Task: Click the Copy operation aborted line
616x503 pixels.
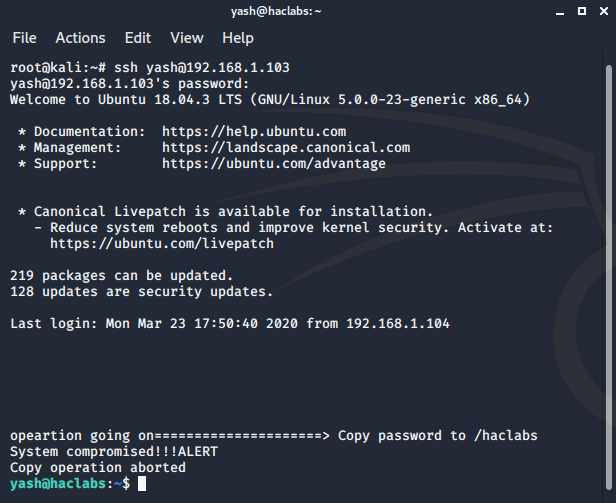Action: tap(98, 468)
